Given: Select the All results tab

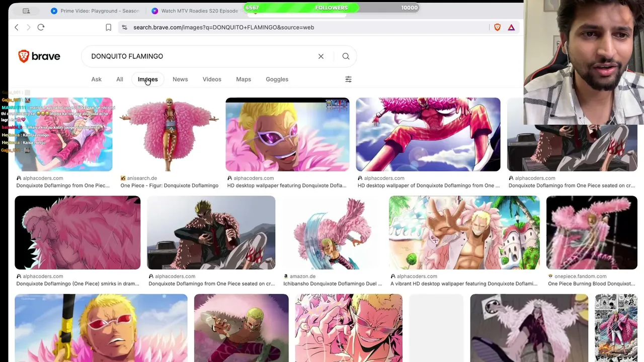Looking at the screenshot, I should [x=120, y=79].
